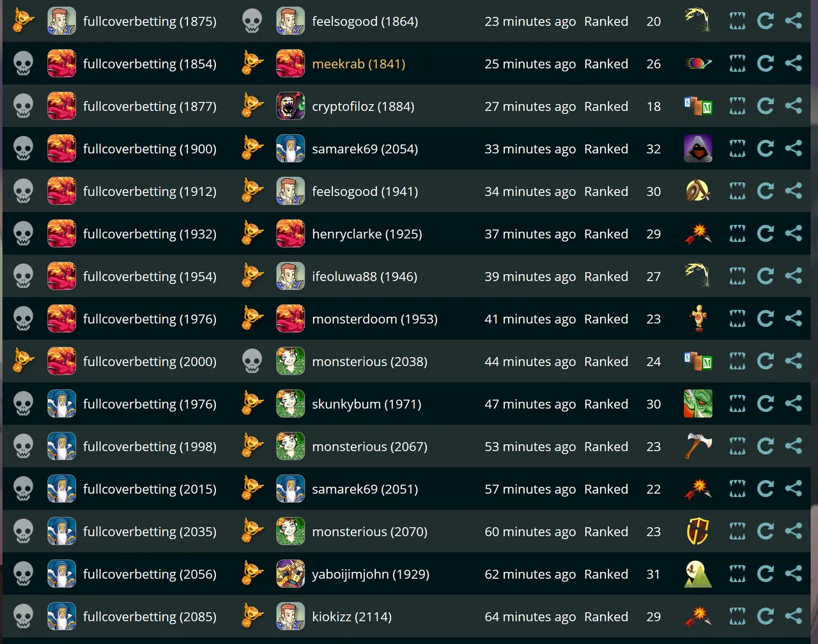Image resolution: width=818 pixels, height=644 pixels.
Task: Click the monsterious (2070) green avatar
Action: [x=290, y=532]
